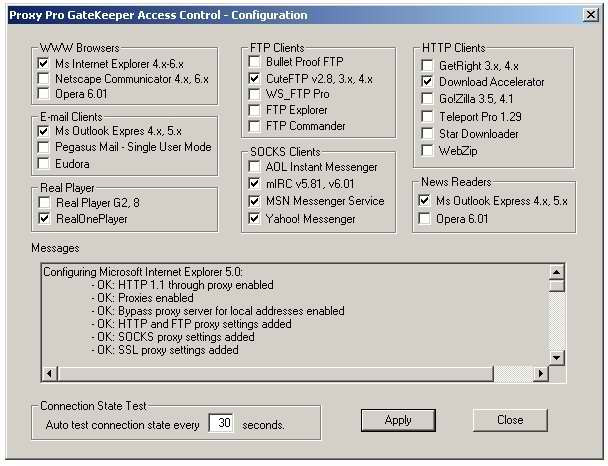
Task: Click the vertical scrollbar thumb in Messages
Action: [x=556, y=286]
